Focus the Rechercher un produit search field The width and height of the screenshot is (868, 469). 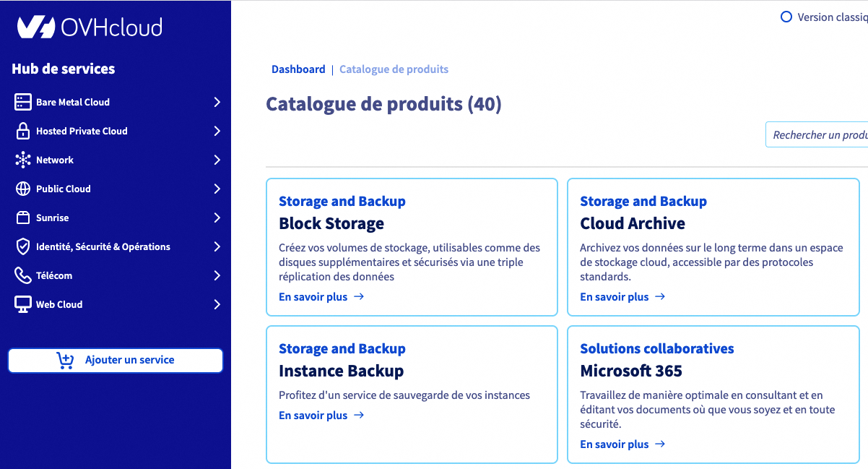click(818, 135)
